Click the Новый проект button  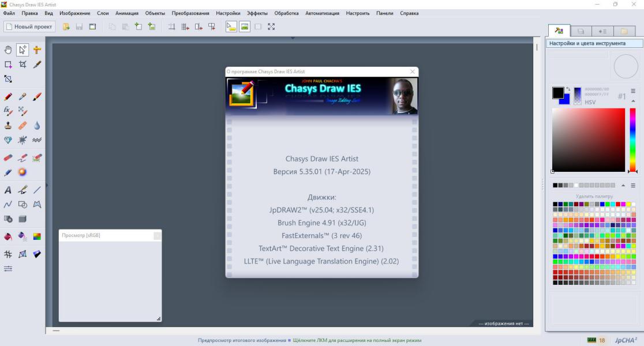coord(29,27)
